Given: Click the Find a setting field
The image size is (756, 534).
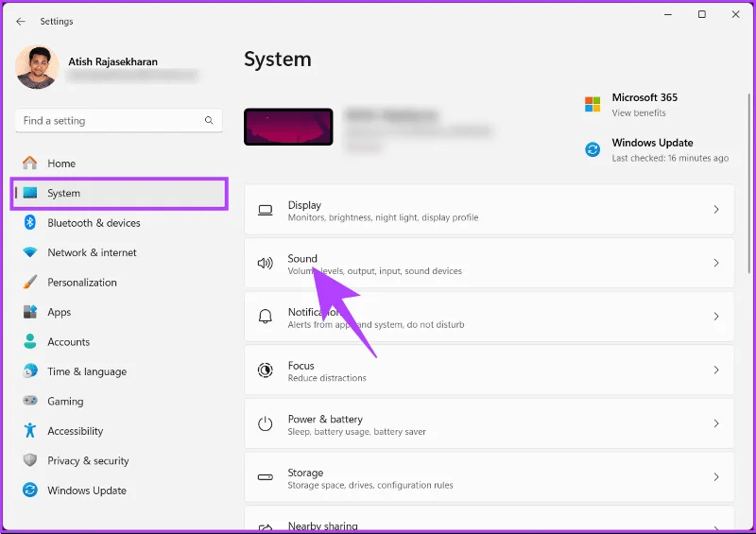Looking at the screenshot, I should [119, 121].
